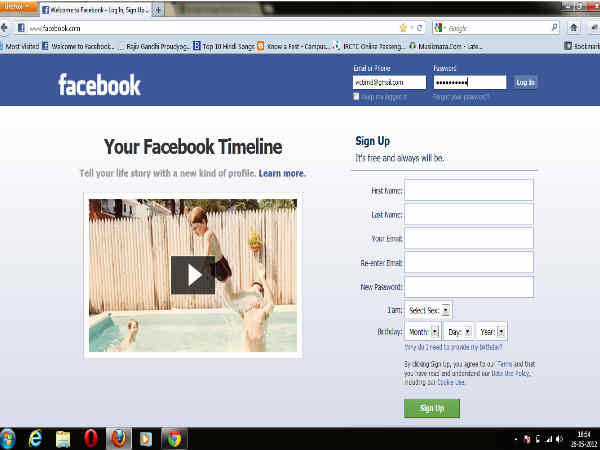
Task: Click the Email or Phone login field
Action: coord(389,82)
